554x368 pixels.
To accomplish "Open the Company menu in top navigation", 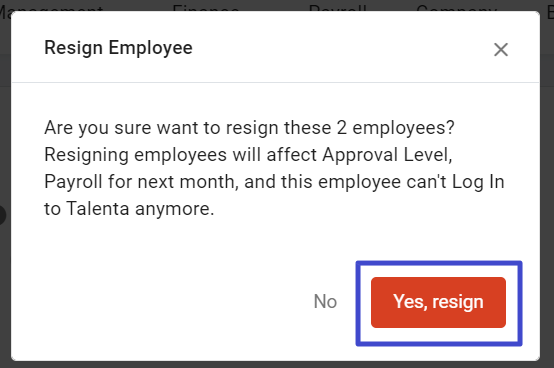I will [x=456, y=7].
